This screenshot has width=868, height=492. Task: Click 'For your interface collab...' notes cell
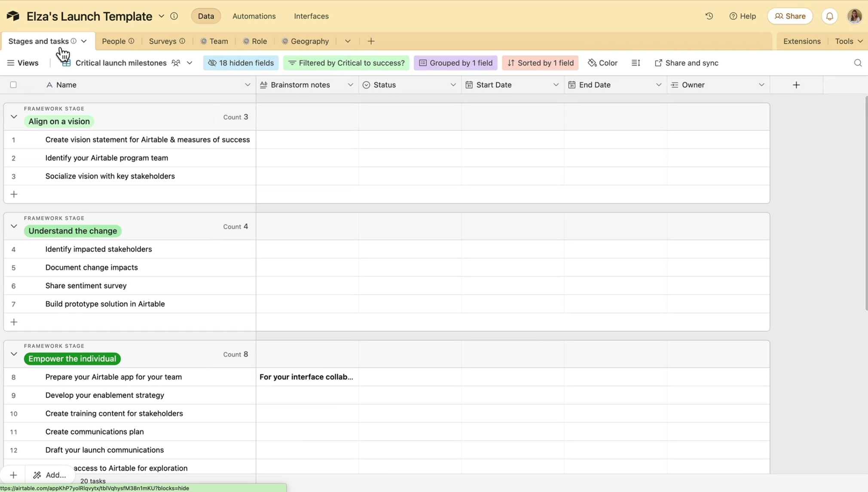[307, 377]
